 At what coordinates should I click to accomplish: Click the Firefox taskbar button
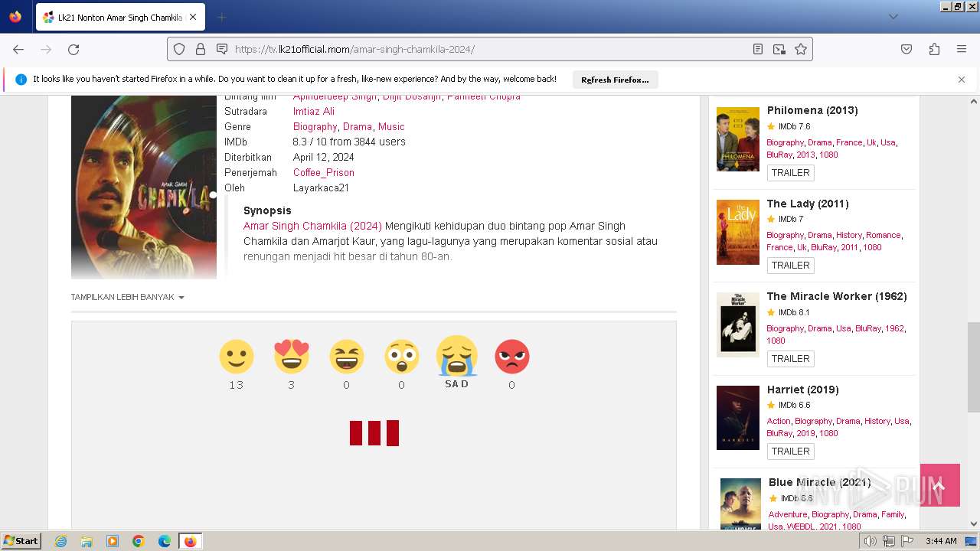coord(190,541)
